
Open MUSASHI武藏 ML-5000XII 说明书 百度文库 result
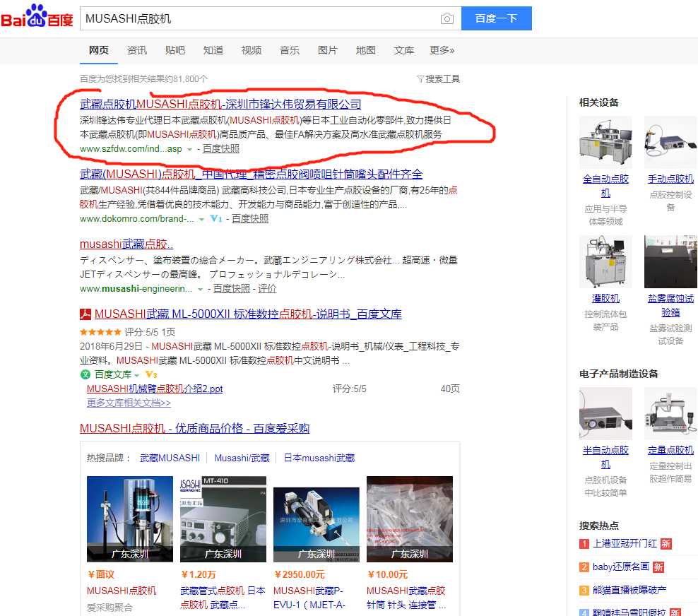[248, 314]
